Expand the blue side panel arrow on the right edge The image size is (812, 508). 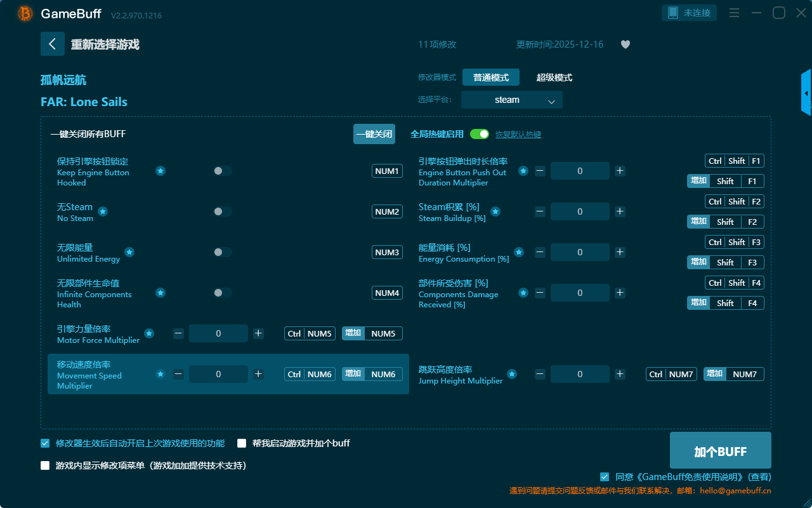(806, 93)
